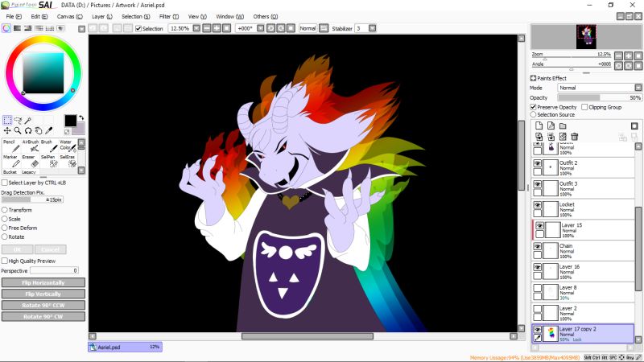Image resolution: width=644 pixels, height=362 pixels.
Task: Uncheck Preserve Opacity checkbox
Action: point(533,107)
